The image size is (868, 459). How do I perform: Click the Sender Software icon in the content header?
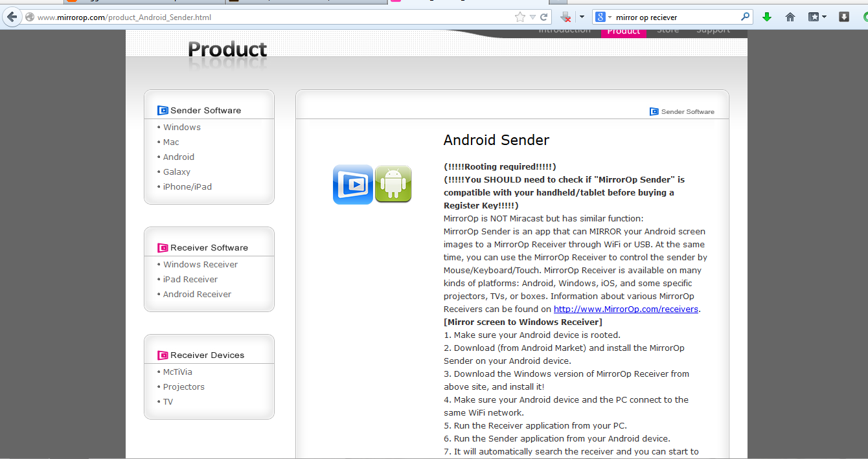tap(654, 112)
